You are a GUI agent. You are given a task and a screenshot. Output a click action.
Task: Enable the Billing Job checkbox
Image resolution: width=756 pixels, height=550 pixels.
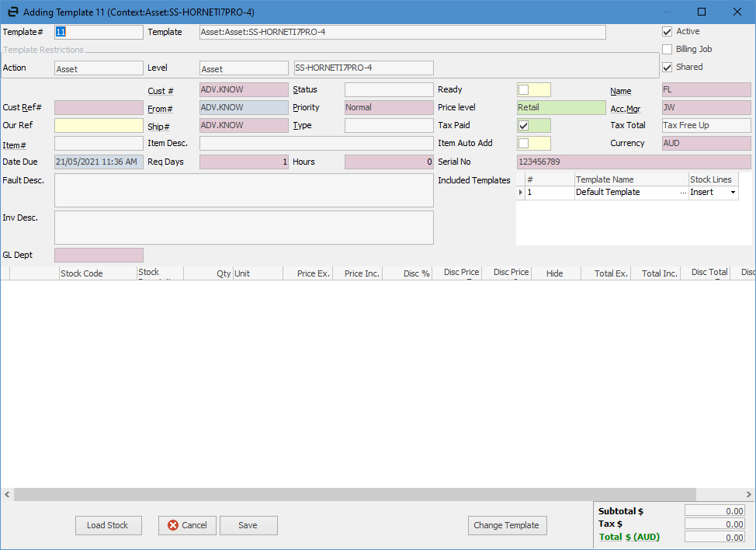pos(667,50)
